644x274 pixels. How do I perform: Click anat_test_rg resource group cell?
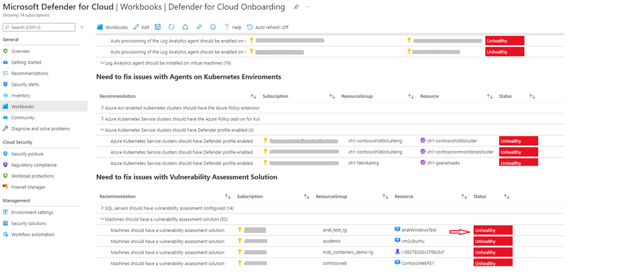tap(335, 230)
